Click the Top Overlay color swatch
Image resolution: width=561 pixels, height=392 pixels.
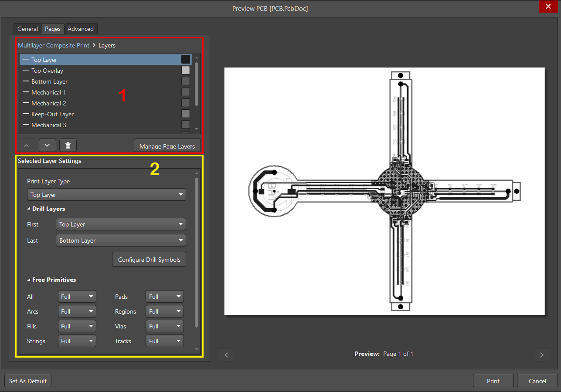coord(186,71)
